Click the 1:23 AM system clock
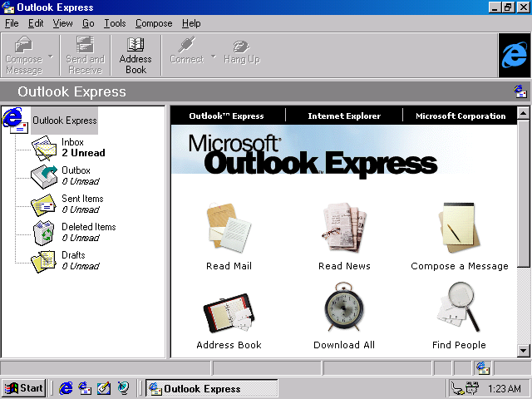 tap(504, 388)
